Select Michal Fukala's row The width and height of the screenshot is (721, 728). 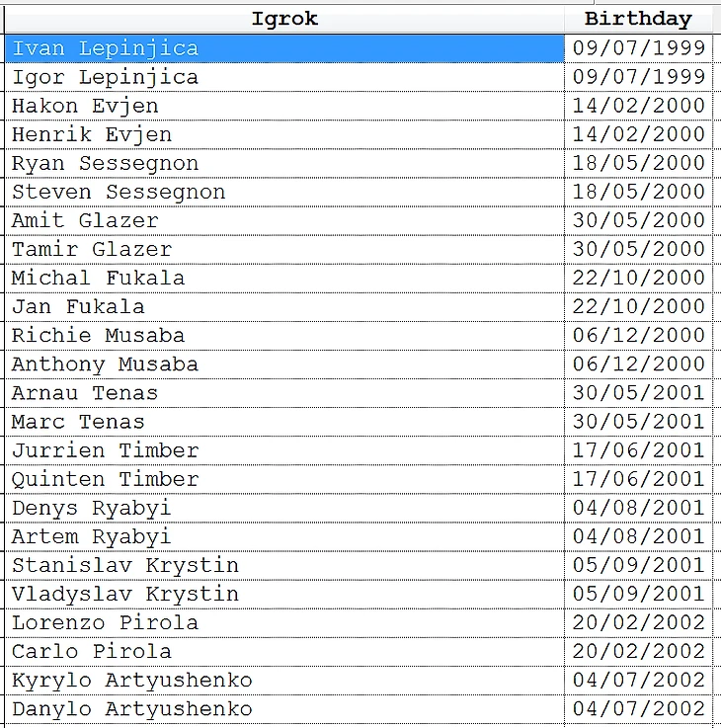[x=98, y=278]
